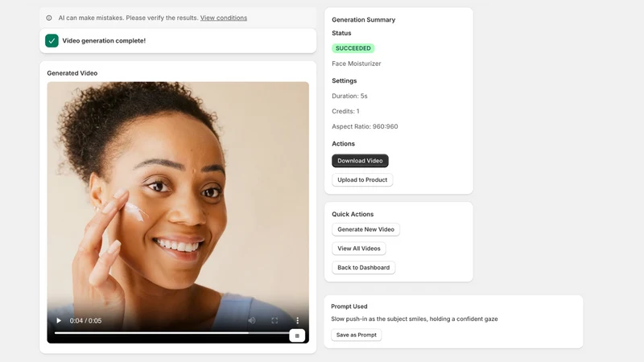
Task: Click the 0:04 / 0:05 time display
Action: (x=85, y=321)
